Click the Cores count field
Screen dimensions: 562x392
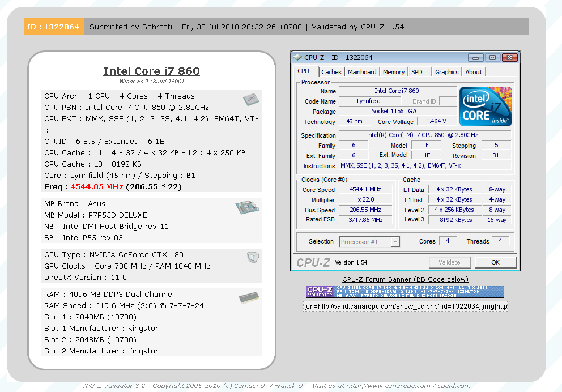(x=448, y=241)
